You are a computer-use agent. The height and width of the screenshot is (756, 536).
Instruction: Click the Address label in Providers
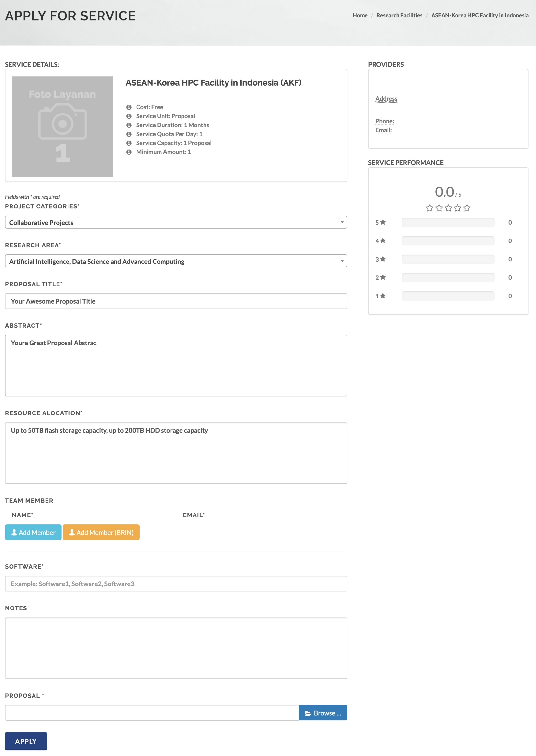[x=386, y=99]
